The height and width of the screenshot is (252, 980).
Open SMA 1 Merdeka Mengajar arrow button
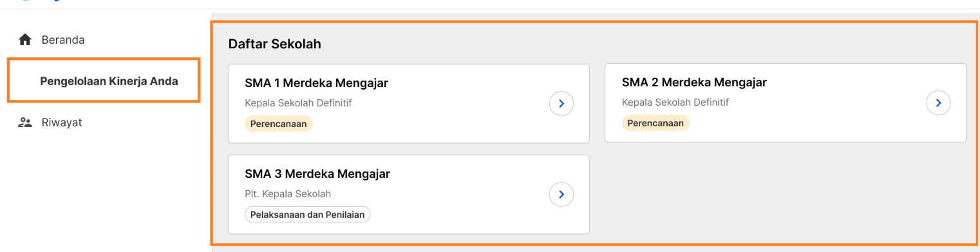tap(561, 103)
